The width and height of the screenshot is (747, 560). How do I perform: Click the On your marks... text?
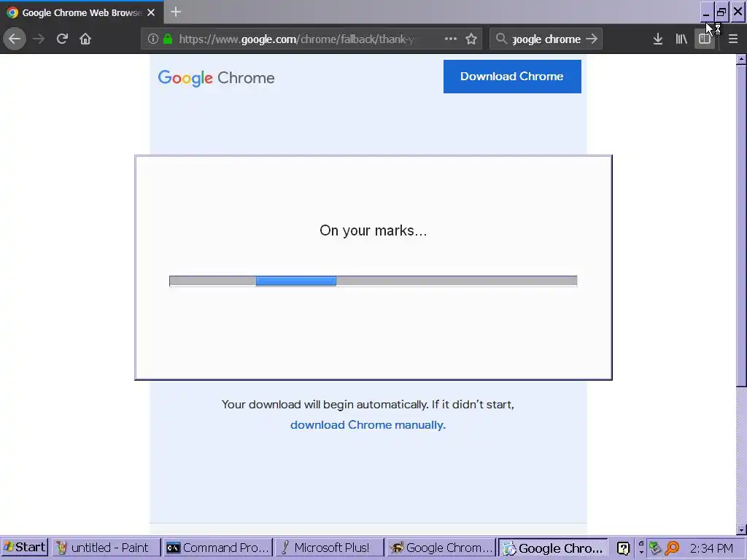373,230
